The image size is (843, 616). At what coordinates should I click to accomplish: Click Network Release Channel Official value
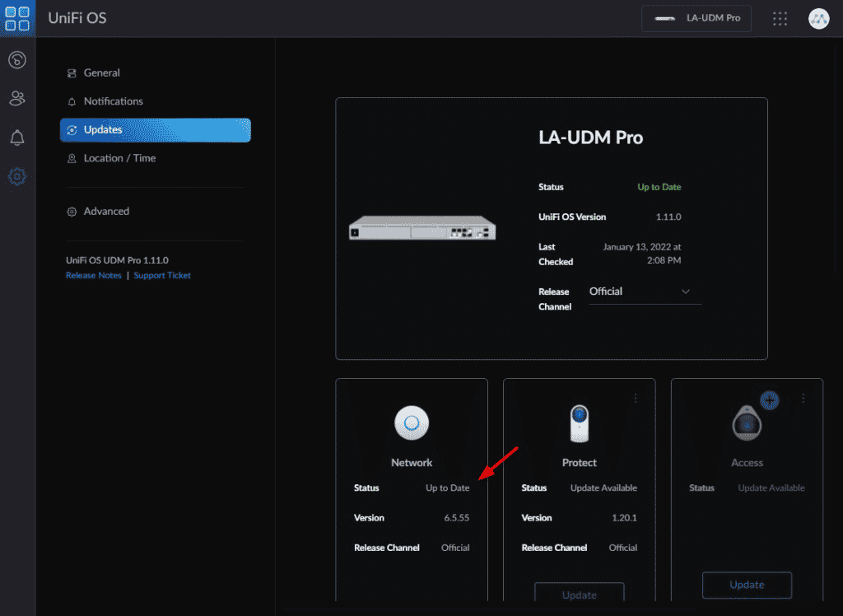455,548
